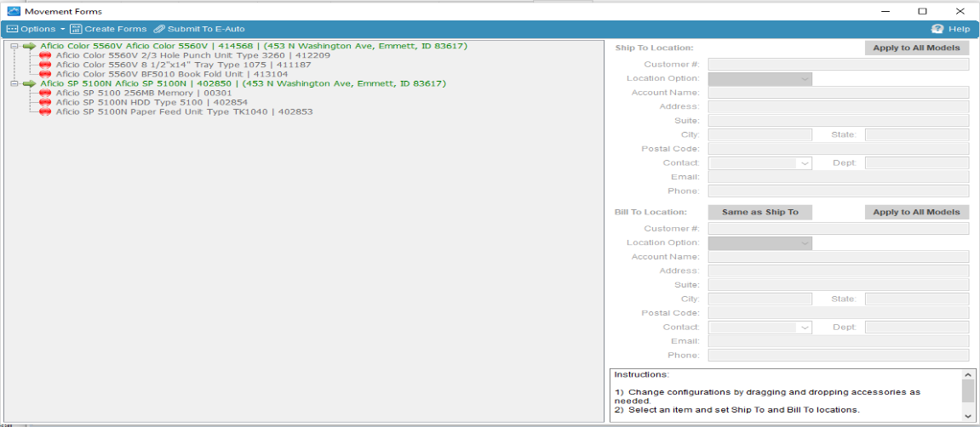The image size is (980, 427).
Task: Select Aficio SP 5100 256MB Memory | 00301
Action: (x=144, y=93)
